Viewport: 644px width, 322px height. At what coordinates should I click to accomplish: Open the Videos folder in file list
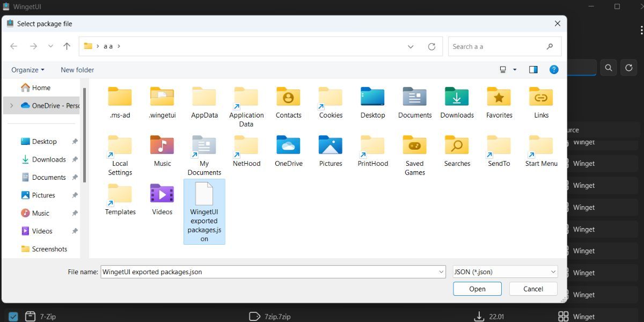coord(162,200)
